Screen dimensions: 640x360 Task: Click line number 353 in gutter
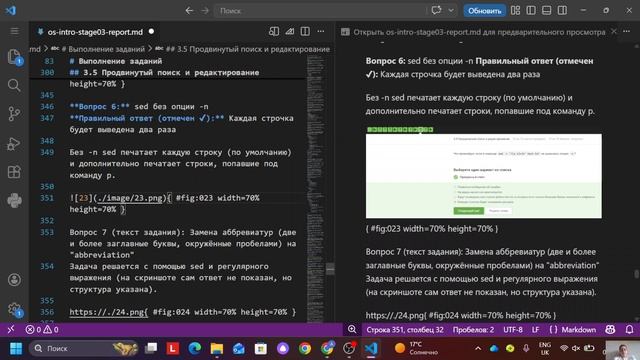tap(47, 232)
